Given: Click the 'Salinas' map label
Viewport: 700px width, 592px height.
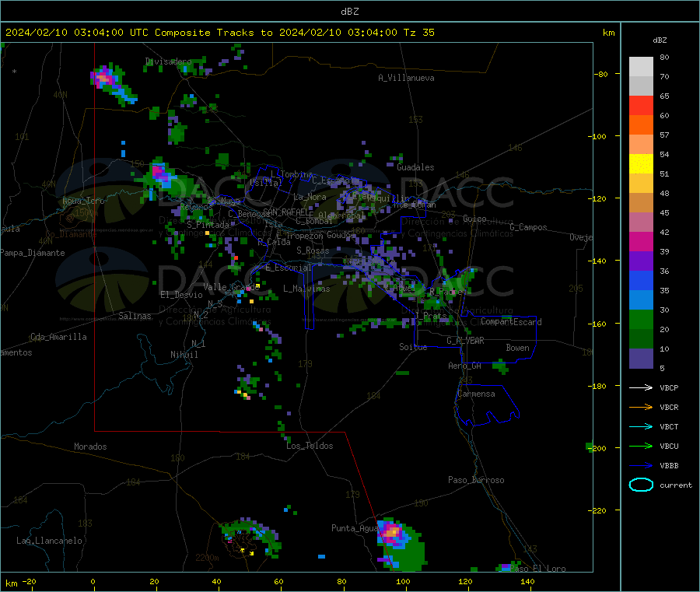Looking at the screenshot, I should [135, 316].
